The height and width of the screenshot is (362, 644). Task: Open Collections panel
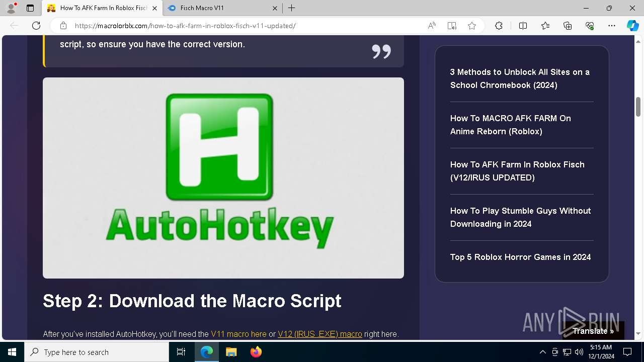568,26
